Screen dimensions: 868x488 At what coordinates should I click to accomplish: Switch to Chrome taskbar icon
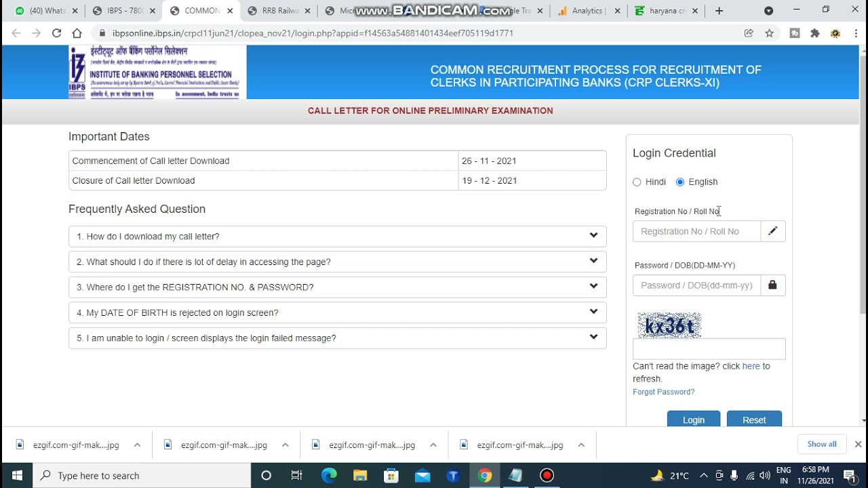point(484,475)
